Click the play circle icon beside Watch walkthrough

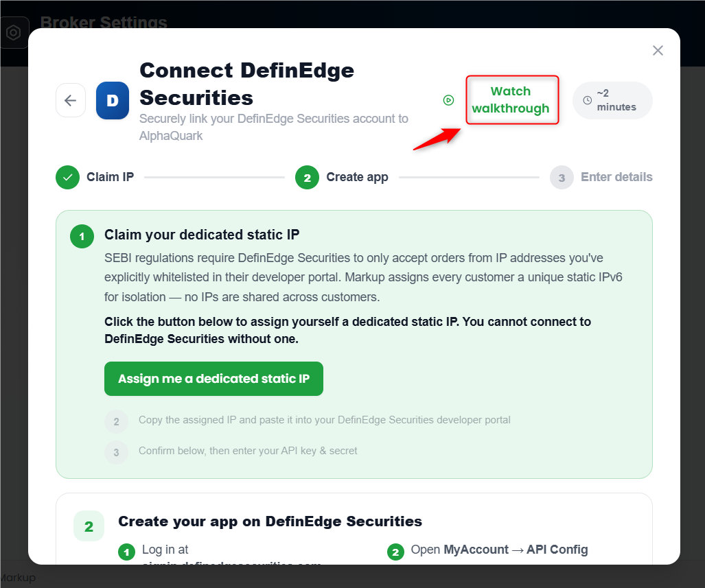448,99
